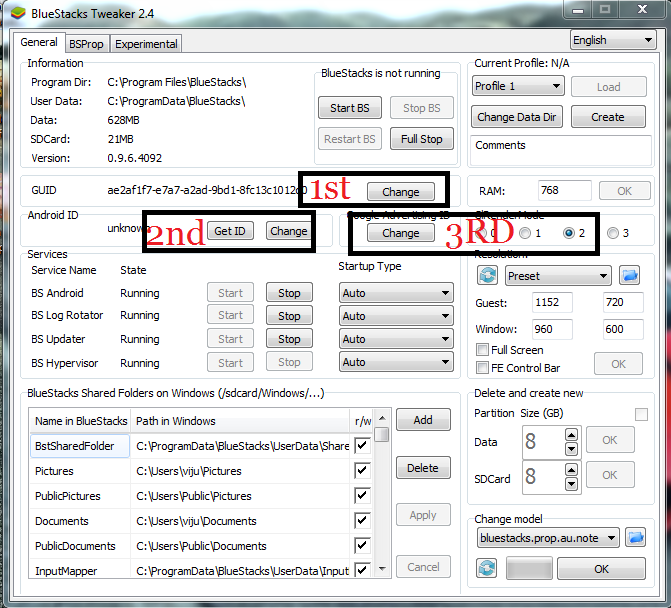
Task: Open the folder icon beside the Preset dropdown
Action: click(x=629, y=275)
